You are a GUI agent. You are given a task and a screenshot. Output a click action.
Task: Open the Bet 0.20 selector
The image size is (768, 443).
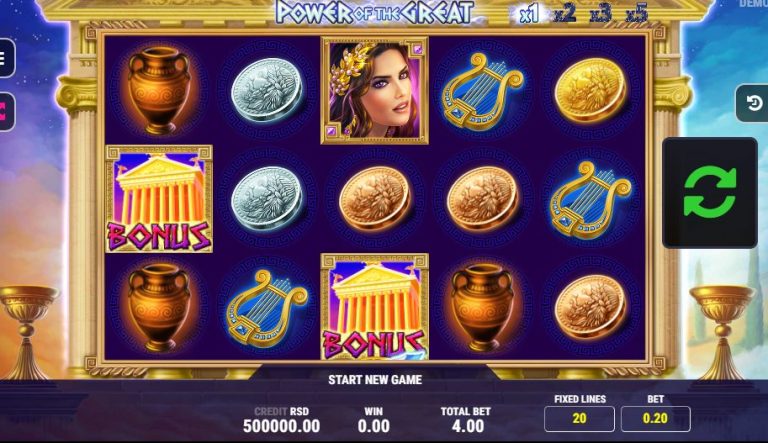point(655,418)
